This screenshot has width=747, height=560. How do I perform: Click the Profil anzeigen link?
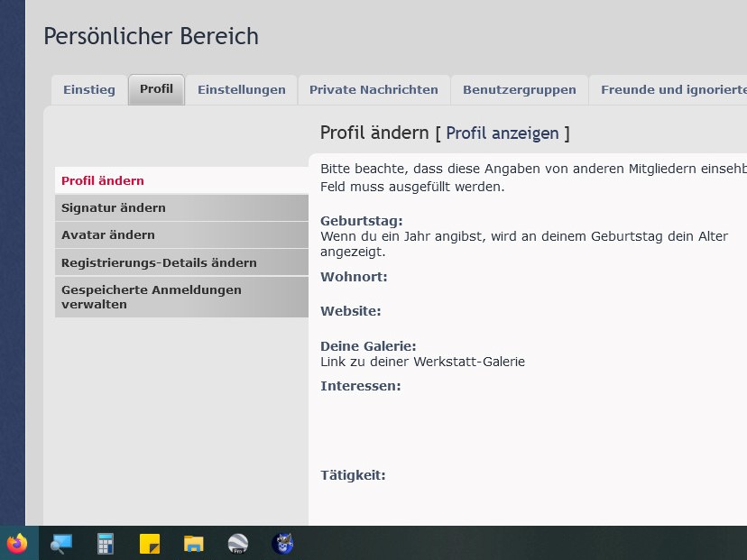[503, 133]
